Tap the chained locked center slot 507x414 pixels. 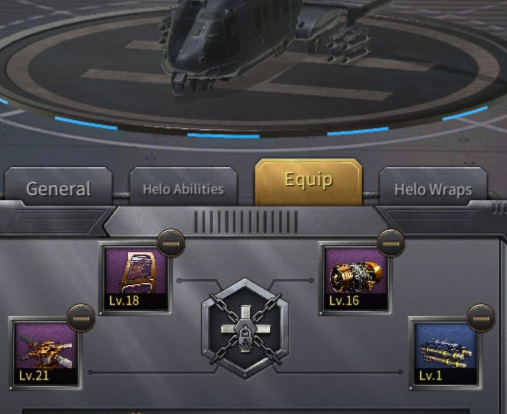(x=245, y=329)
